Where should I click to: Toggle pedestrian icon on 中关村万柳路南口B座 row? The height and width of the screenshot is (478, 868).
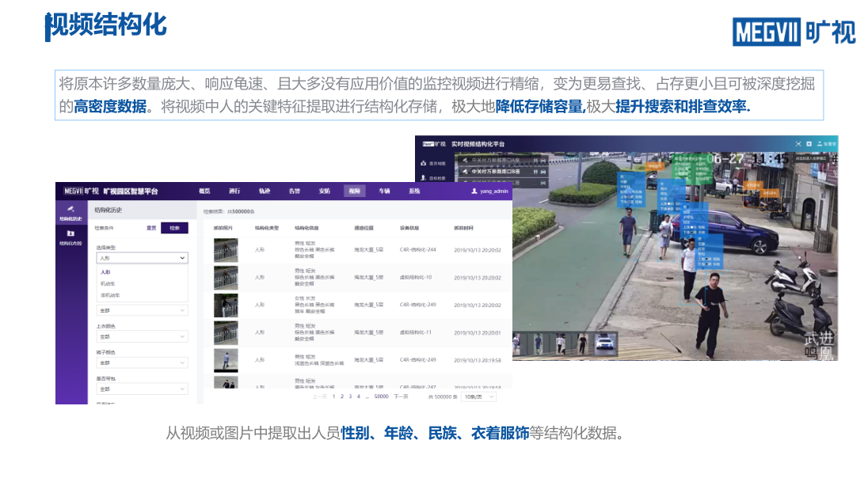[x=535, y=172]
